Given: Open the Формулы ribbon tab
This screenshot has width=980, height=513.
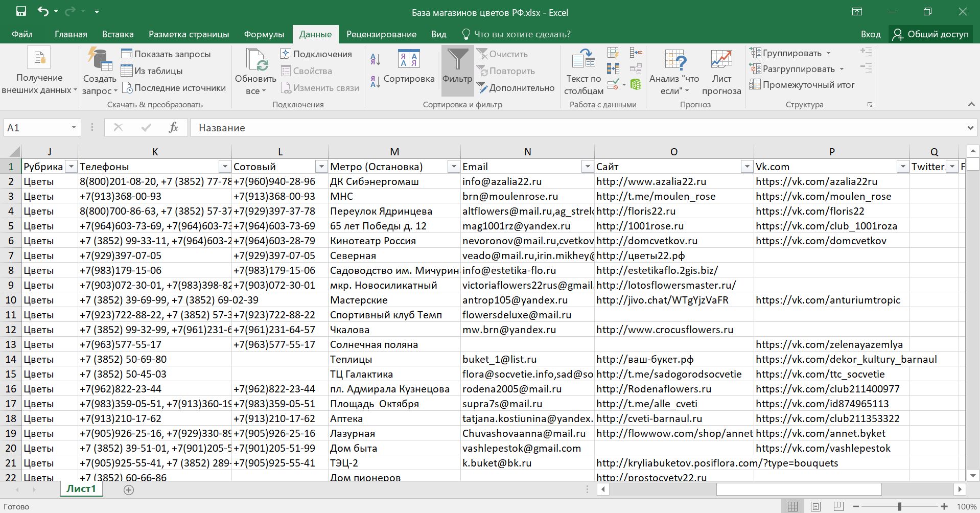Looking at the screenshot, I should (264, 34).
